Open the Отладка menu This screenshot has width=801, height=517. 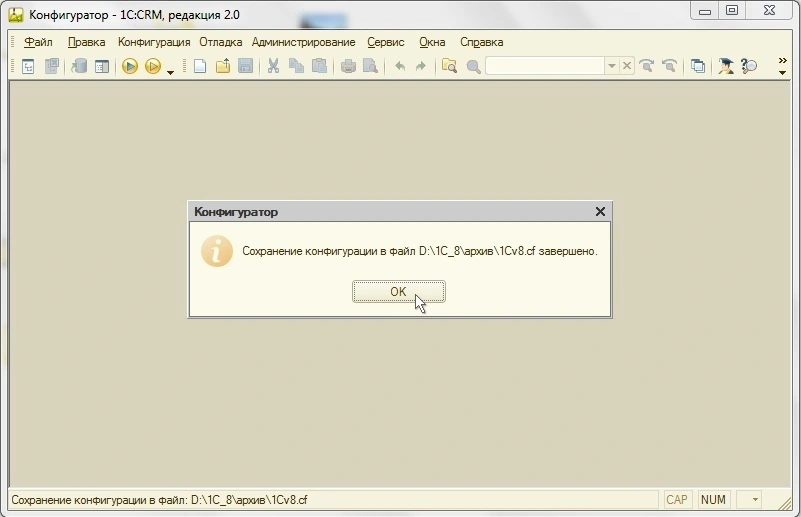tap(220, 42)
